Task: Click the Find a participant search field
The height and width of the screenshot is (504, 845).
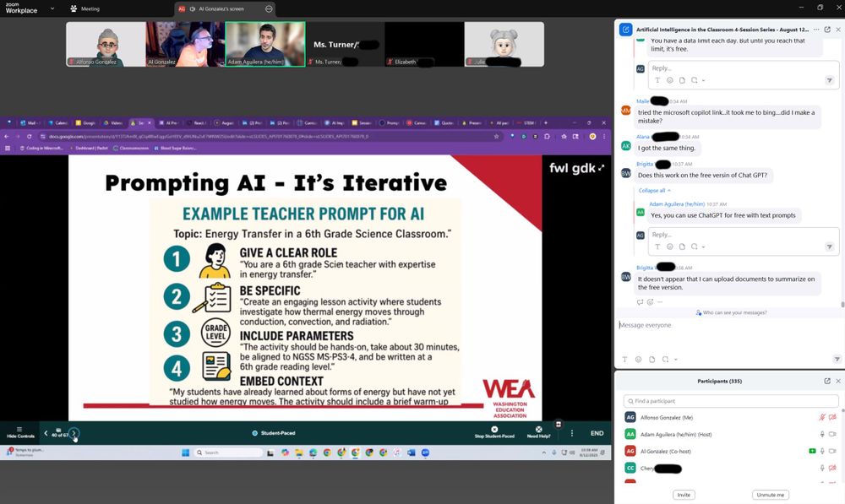Action: 731,401
